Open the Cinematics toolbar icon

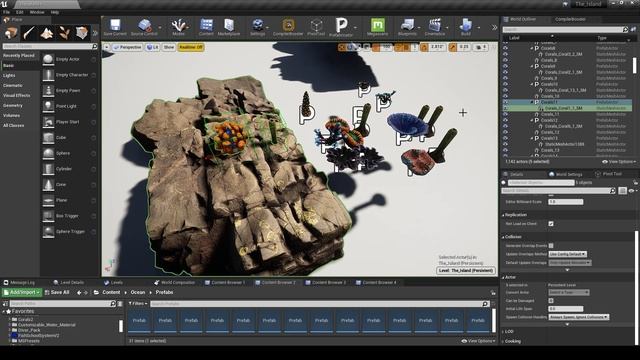click(435, 27)
